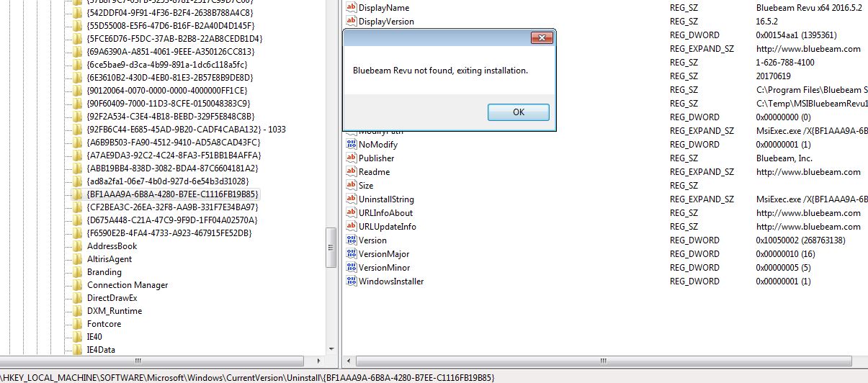The image size is (868, 383).
Task: Click the phone number 1-626-788-4100
Action: tap(785, 62)
